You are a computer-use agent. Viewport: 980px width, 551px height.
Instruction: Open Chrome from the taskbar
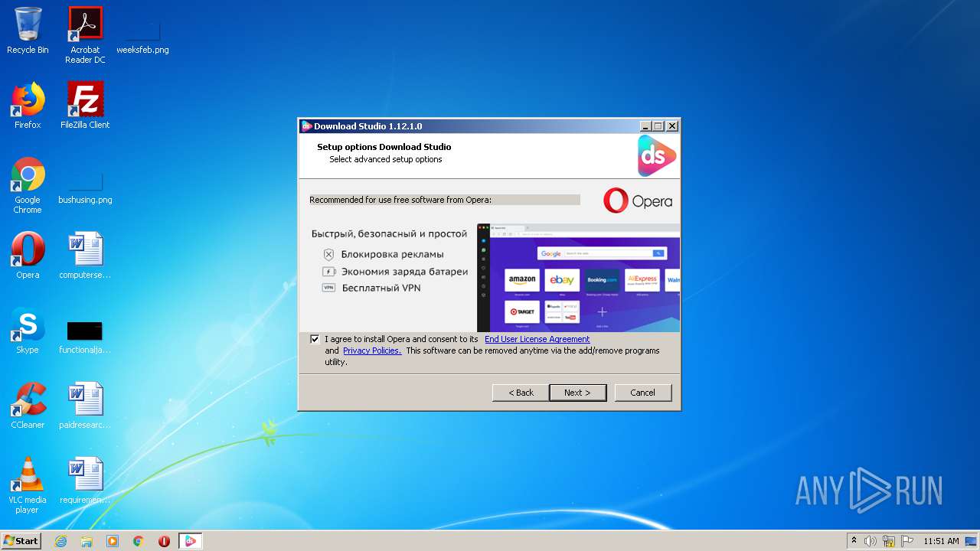(139, 541)
